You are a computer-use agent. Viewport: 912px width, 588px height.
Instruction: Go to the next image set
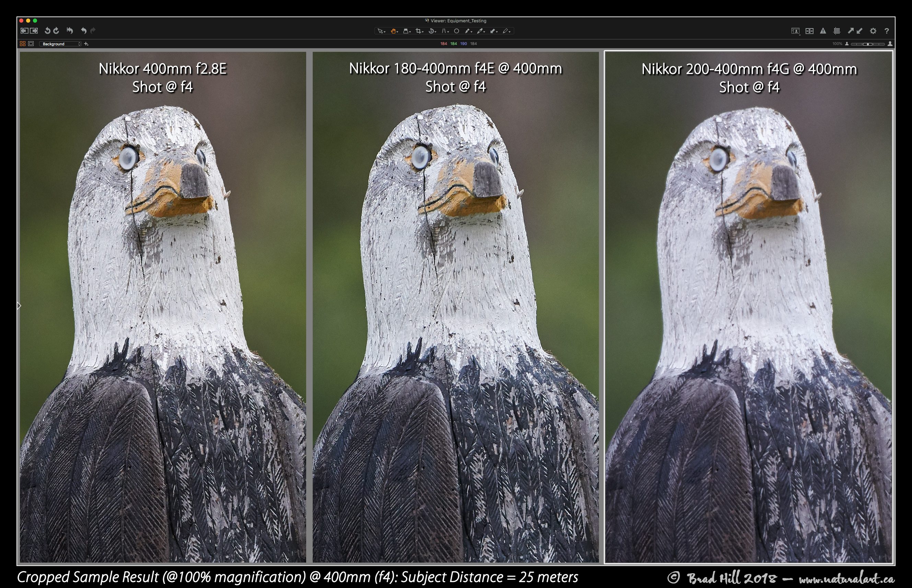pos(34,31)
